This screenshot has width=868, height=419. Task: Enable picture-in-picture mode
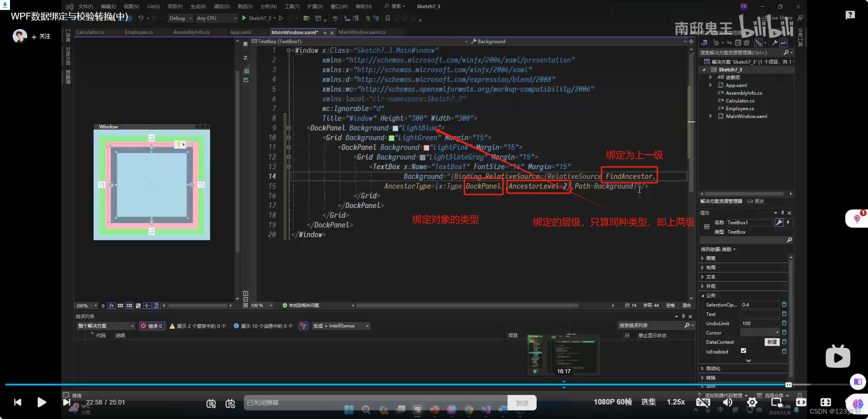[x=777, y=402]
